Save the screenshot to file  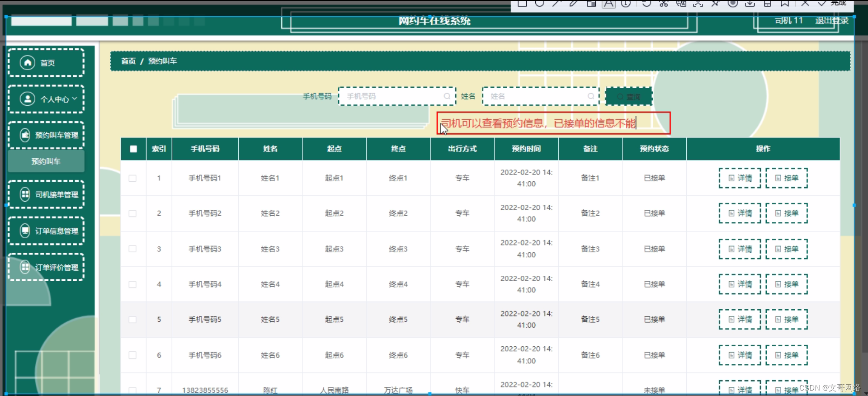(767, 3)
